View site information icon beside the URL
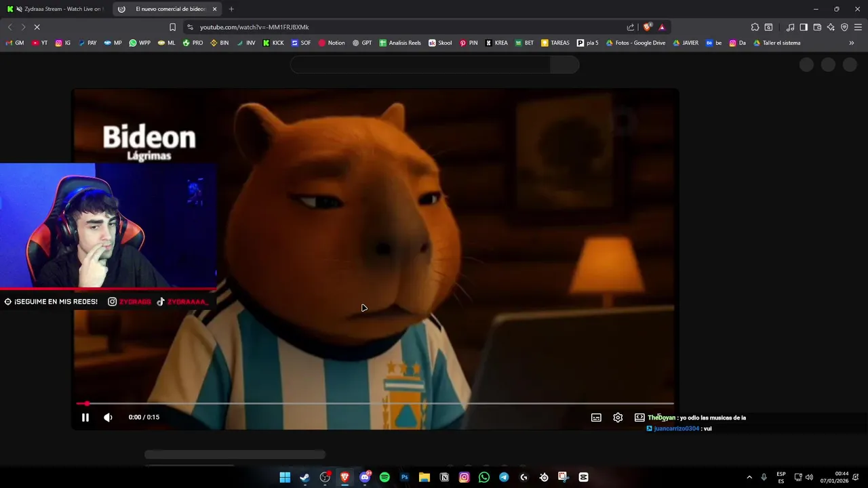 190,27
